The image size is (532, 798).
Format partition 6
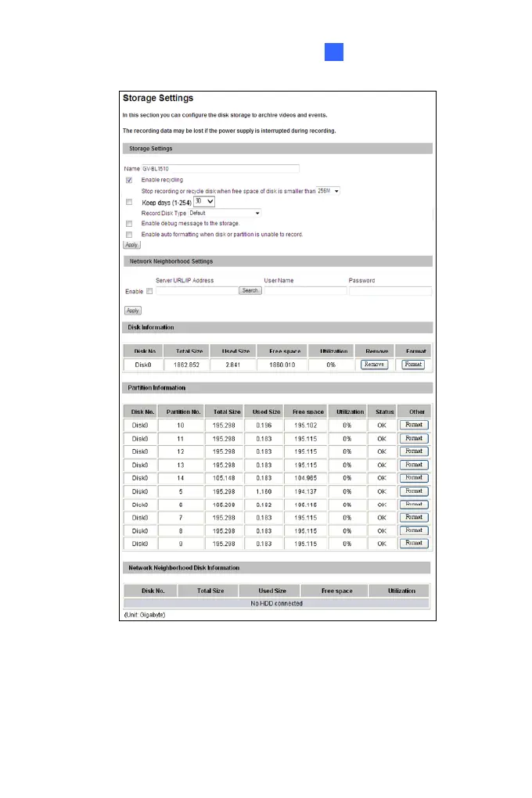click(x=414, y=505)
